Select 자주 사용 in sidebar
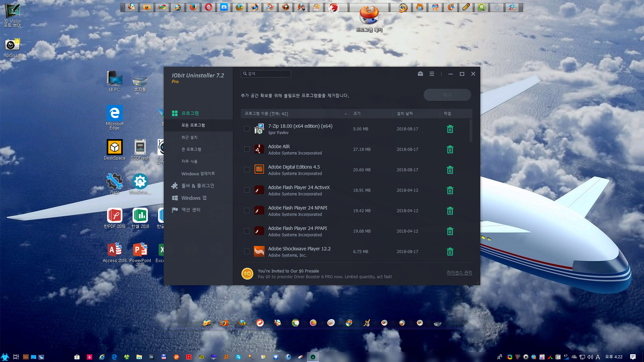Image resolution: width=644 pixels, height=362 pixels. click(x=198, y=162)
